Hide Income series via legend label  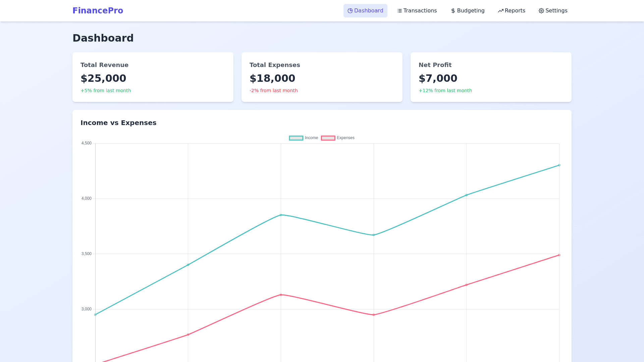311,138
